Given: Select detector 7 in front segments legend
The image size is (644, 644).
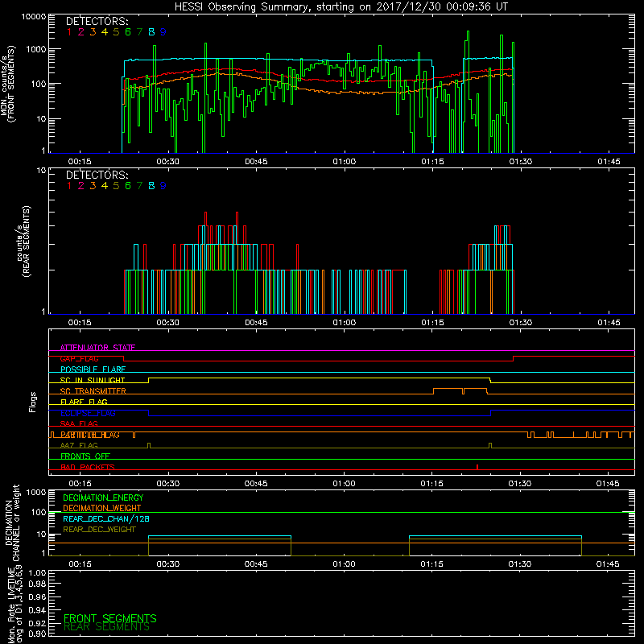Looking at the screenshot, I should tap(139, 32).
